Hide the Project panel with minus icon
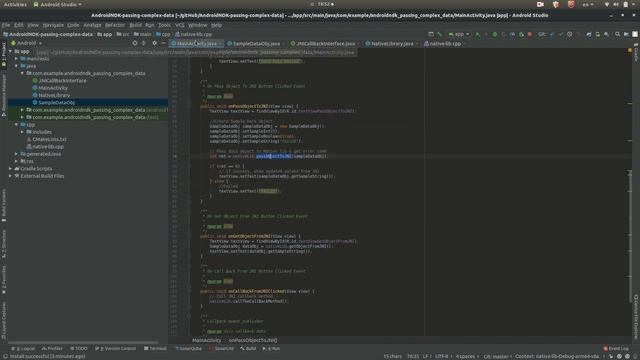The width and height of the screenshot is (640, 360). (163, 43)
